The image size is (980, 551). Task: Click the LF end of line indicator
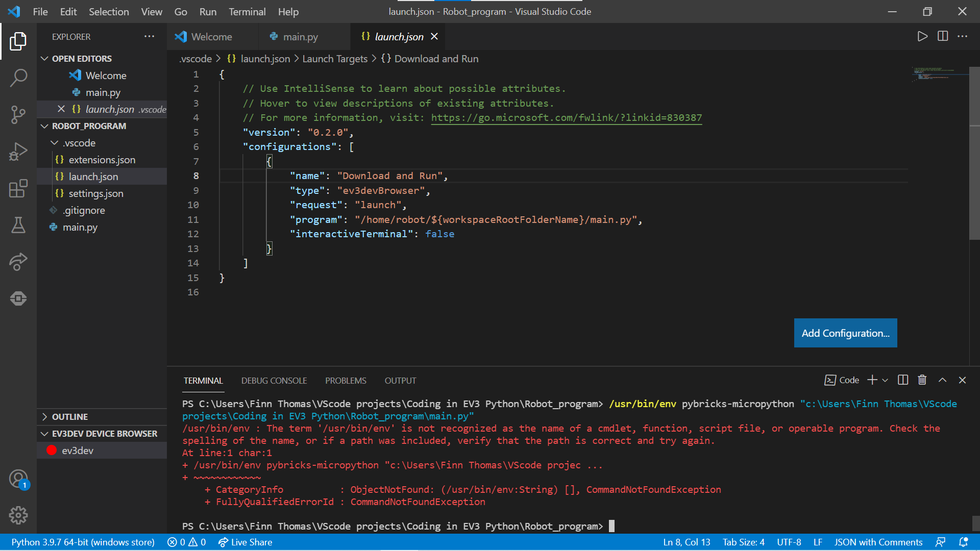click(818, 542)
